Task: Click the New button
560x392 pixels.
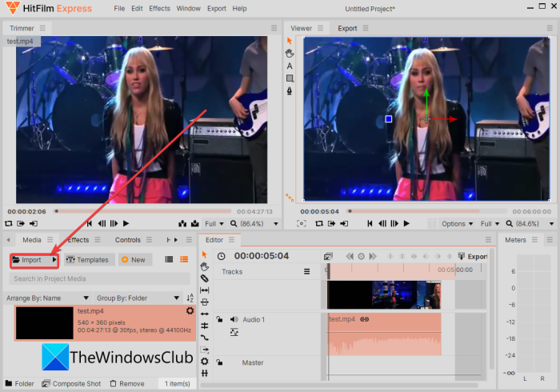Action: (x=134, y=260)
